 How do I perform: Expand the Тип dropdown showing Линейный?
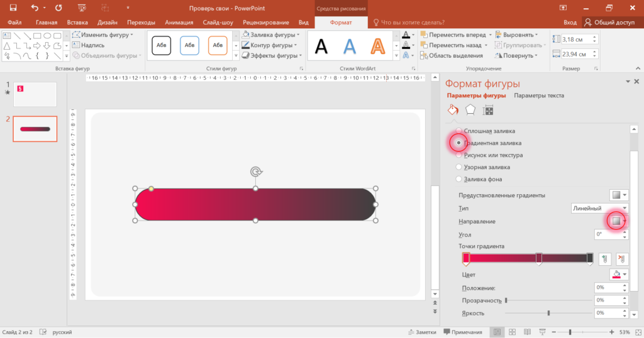(x=599, y=208)
